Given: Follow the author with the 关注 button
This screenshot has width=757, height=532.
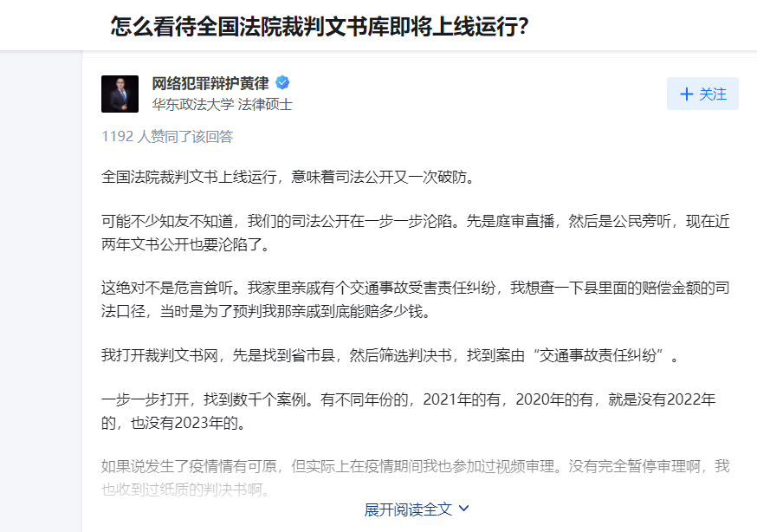Looking at the screenshot, I should [x=702, y=94].
